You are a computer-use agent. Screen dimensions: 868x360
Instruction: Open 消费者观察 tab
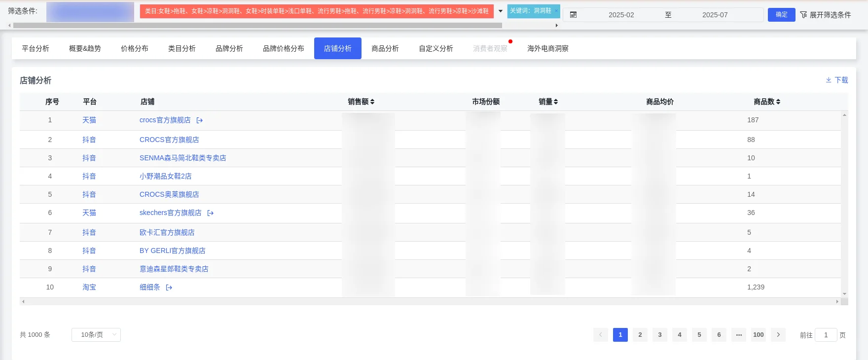point(490,48)
